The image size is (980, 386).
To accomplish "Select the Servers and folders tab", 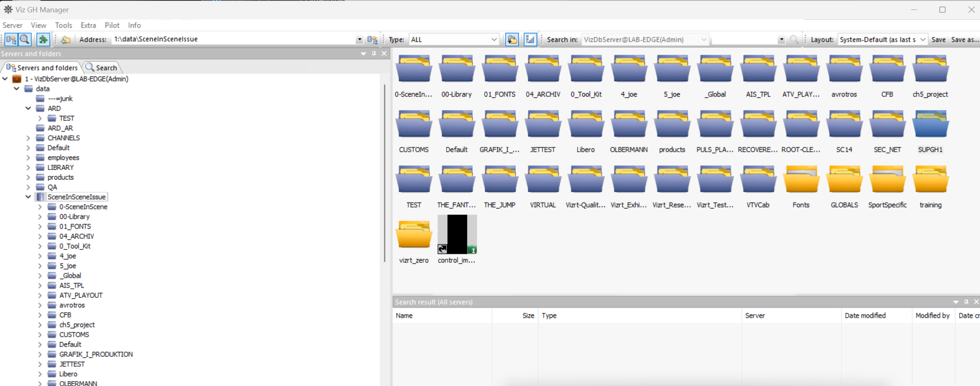I will tap(42, 68).
